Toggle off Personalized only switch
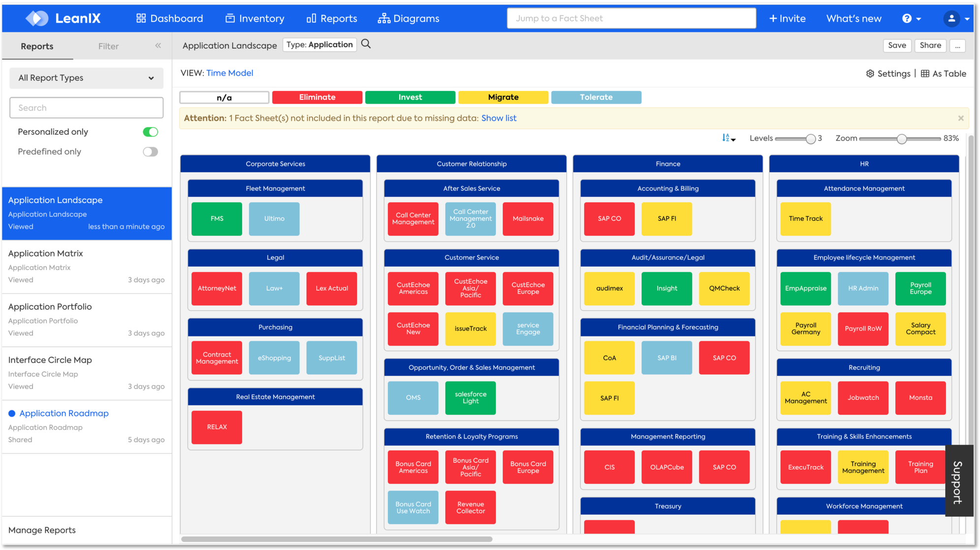This screenshot has width=980, height=550. [150, 132]
